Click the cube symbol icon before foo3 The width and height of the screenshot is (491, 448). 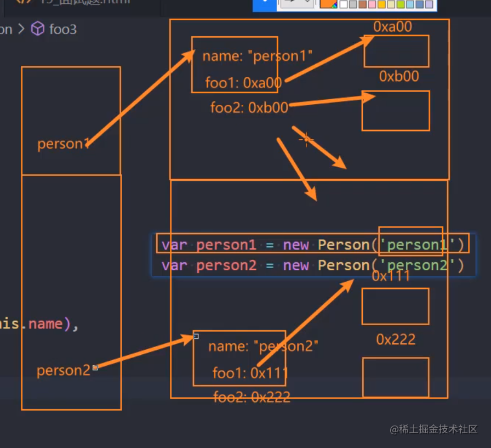[38, 29]
